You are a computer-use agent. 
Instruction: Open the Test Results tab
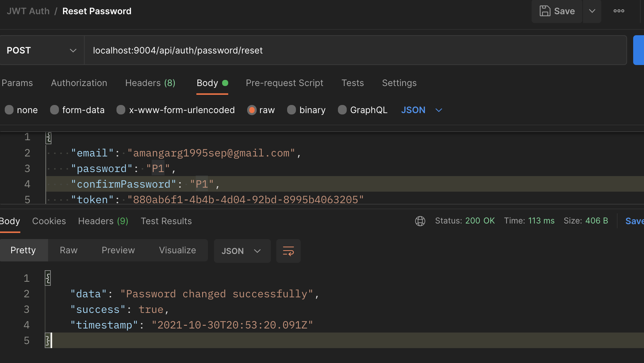click(166, 221)
